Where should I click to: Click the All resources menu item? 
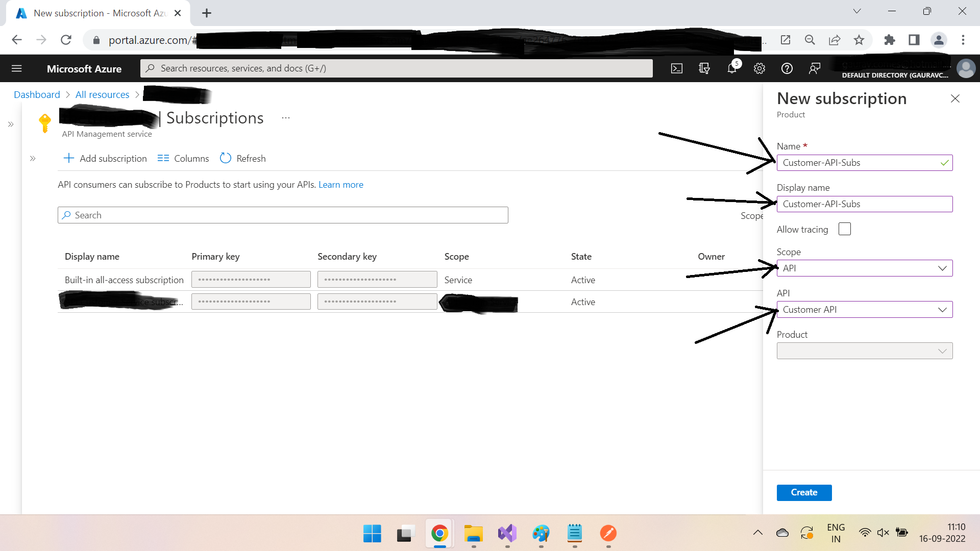[102, 94]
